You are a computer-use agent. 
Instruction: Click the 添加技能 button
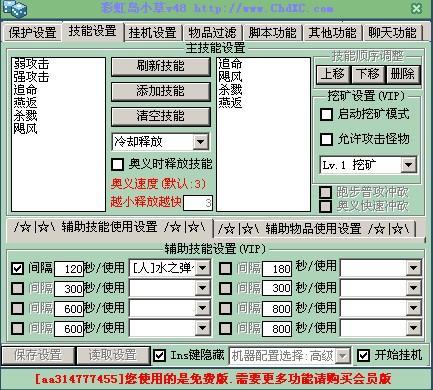(161, 91)
